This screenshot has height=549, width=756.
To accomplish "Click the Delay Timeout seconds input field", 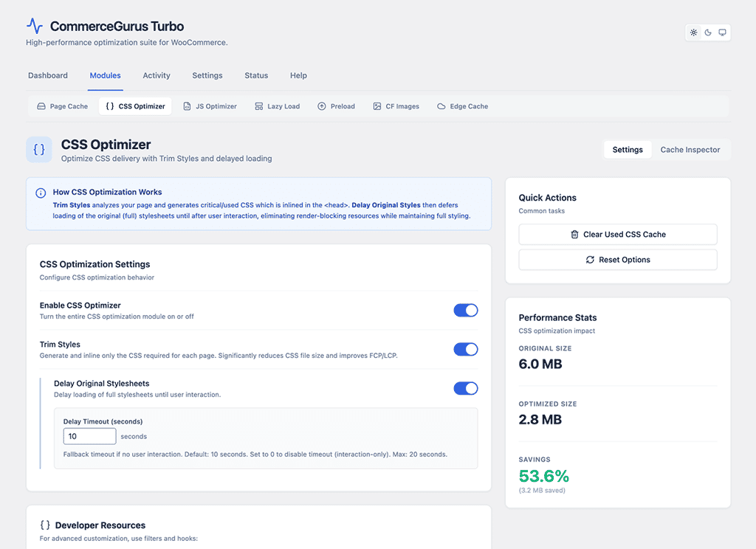I will 89,436.
